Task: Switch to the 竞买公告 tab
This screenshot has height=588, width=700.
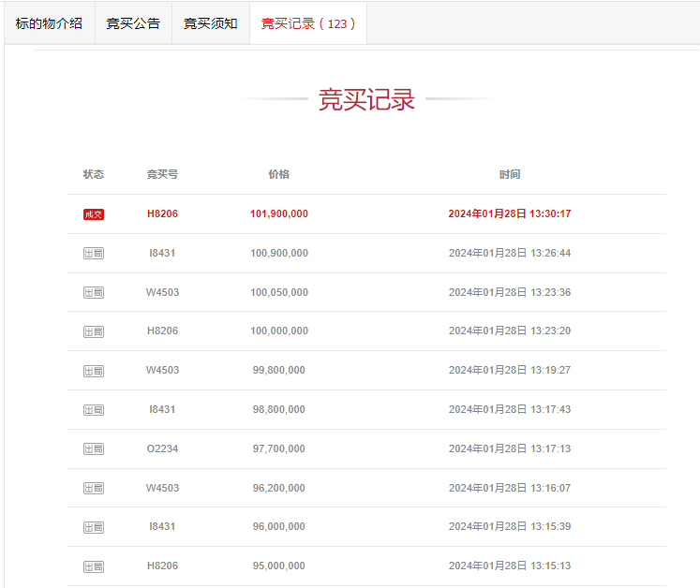Action: point(133,23)
